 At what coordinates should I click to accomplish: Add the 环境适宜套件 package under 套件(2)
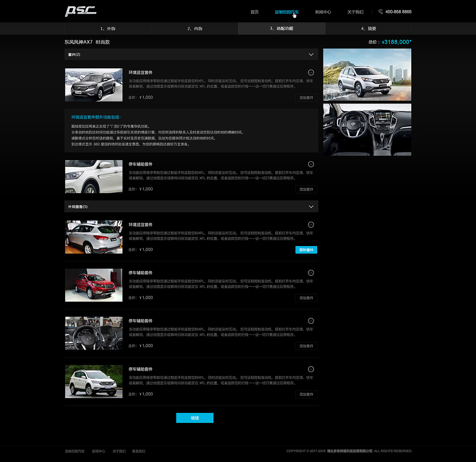306,98
